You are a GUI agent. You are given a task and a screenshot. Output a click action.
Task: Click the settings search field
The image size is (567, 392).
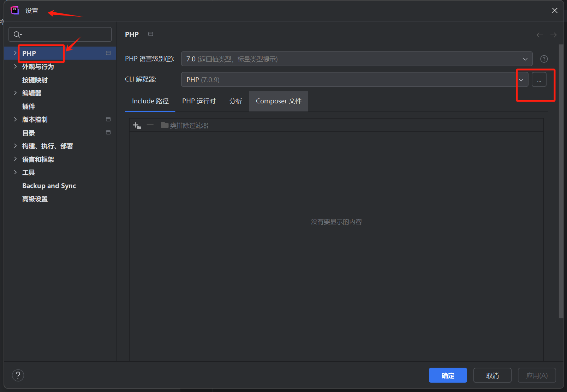(60, 34)
